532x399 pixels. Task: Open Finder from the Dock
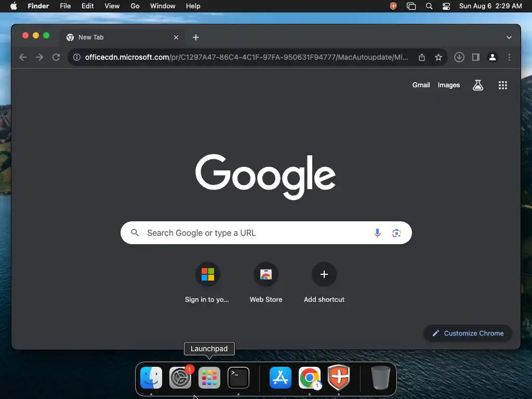(151, 378)
